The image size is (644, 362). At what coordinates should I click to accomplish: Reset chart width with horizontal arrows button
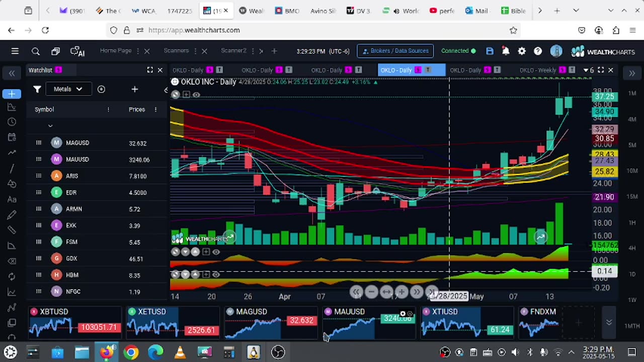(386, 292)
